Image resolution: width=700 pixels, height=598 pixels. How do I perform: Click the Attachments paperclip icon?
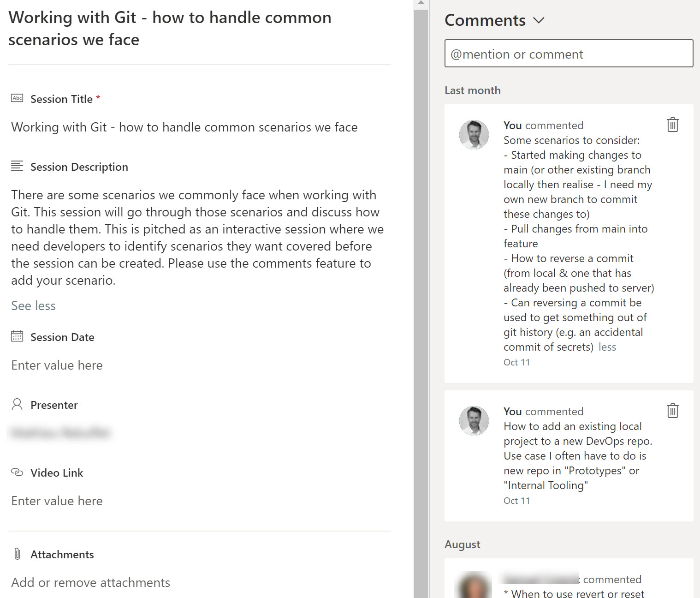pos(17,554)
